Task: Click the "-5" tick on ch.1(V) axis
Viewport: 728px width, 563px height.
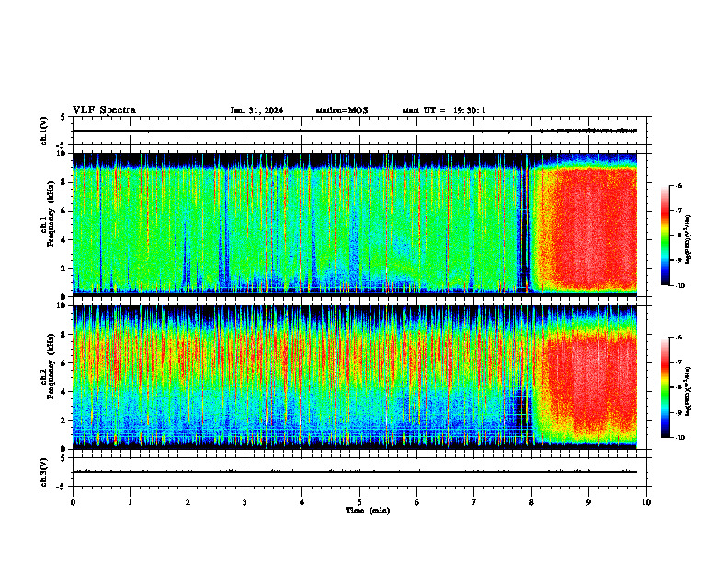Action: [63, 146]
